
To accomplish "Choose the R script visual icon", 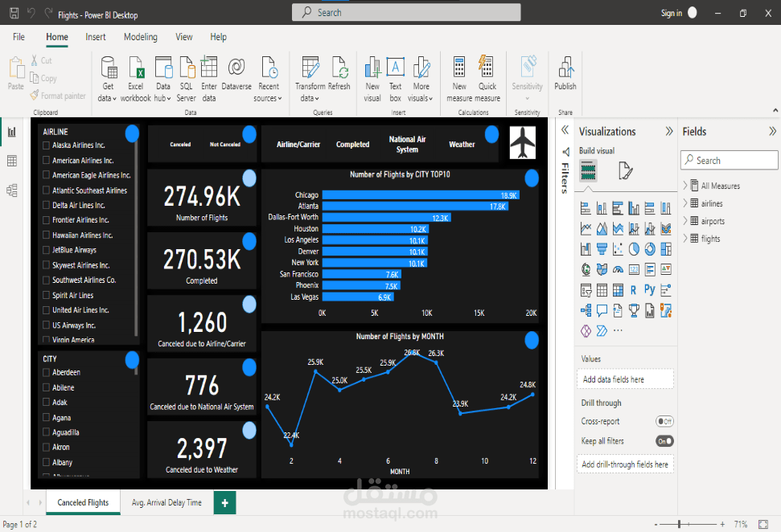I will click(633, 289).
